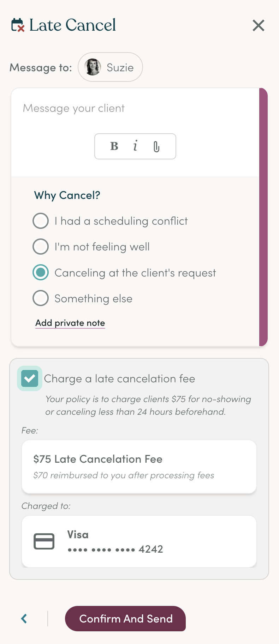Screen dimensions: 279x644
Task: Click the Bold formatting icon
Action: pyautogui.click(x=114, y=146)
